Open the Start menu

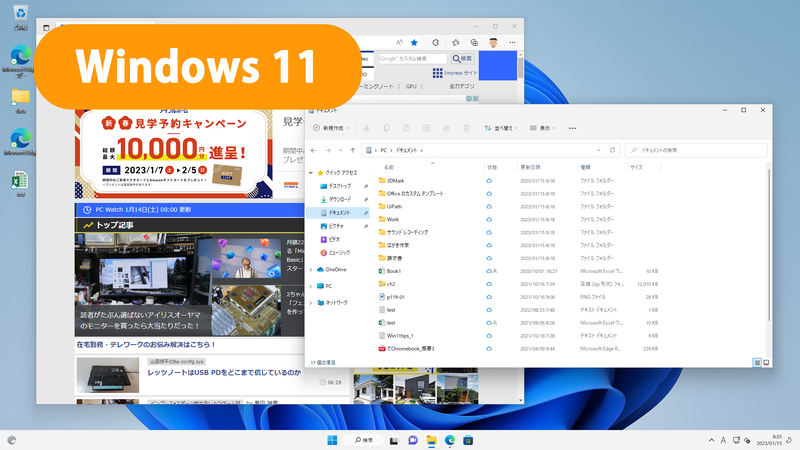coord(332,440)
